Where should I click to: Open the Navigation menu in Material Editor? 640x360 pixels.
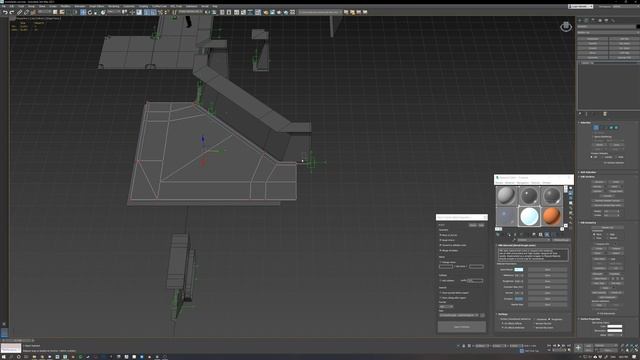(x=523, y=183)
